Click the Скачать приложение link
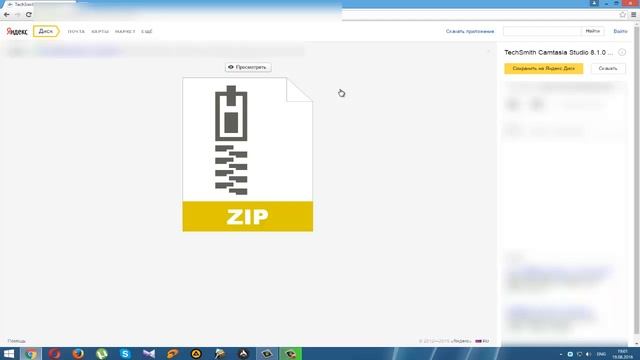640x360 pixels. tap(470, 31)
